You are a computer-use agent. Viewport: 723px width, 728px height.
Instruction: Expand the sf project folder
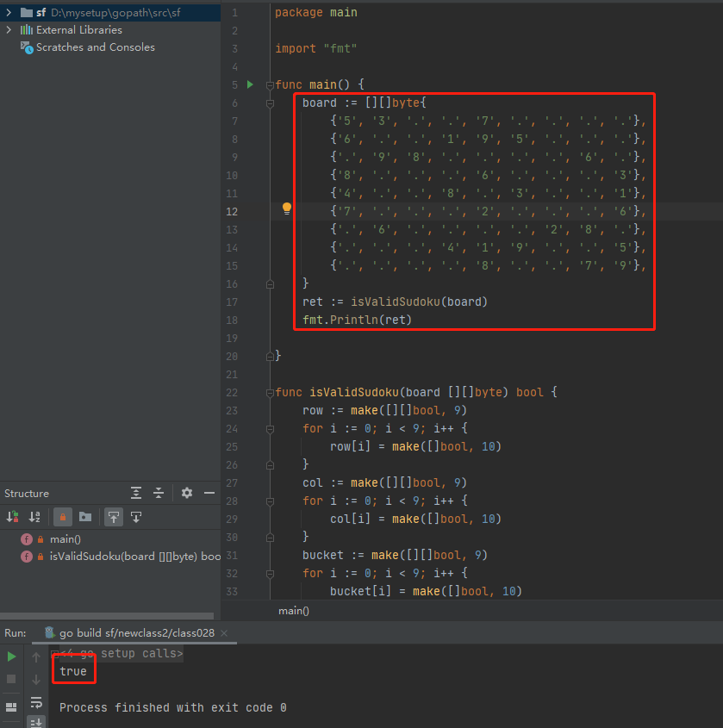pos(9,13)
